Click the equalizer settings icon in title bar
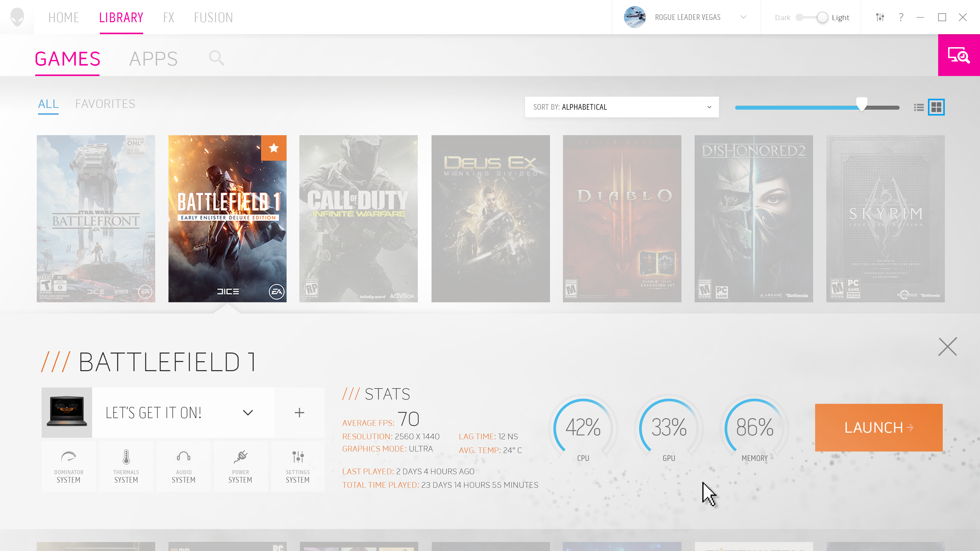Viewport: 980px width, 551px height. (879, 18)
